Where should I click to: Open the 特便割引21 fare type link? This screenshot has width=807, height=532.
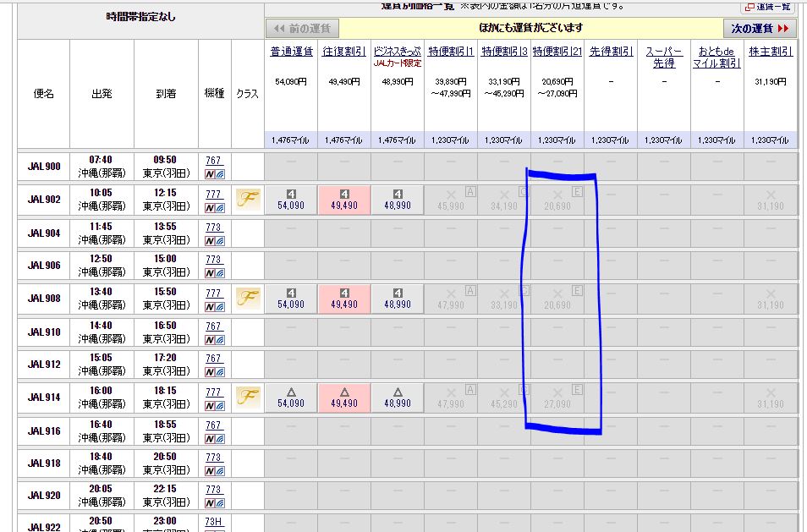(557, 52)
